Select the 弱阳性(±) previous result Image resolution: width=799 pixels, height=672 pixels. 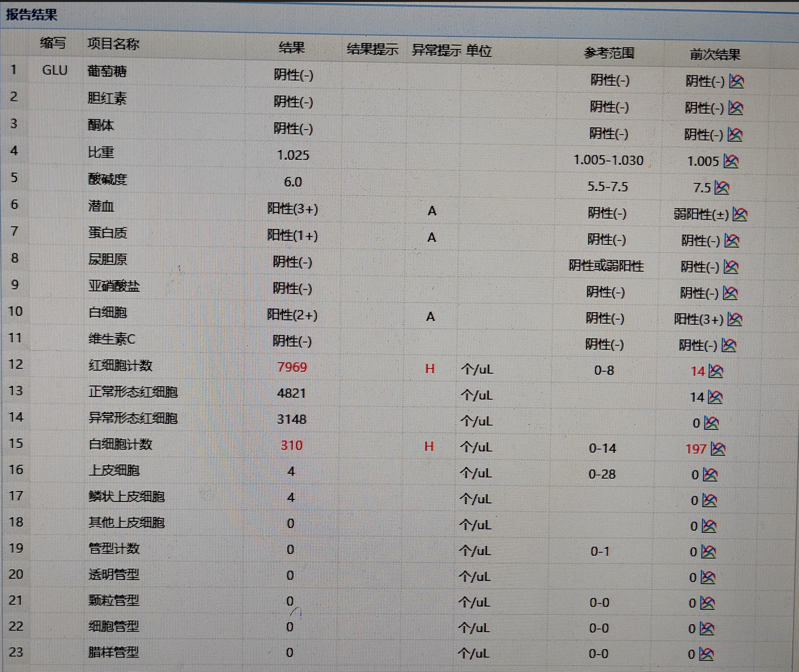pyautogui.click(x=701, y=214)
